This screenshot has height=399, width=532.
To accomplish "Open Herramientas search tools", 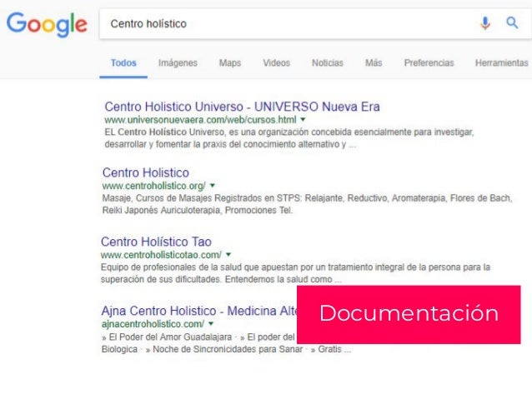I will (x=501, y=63).
